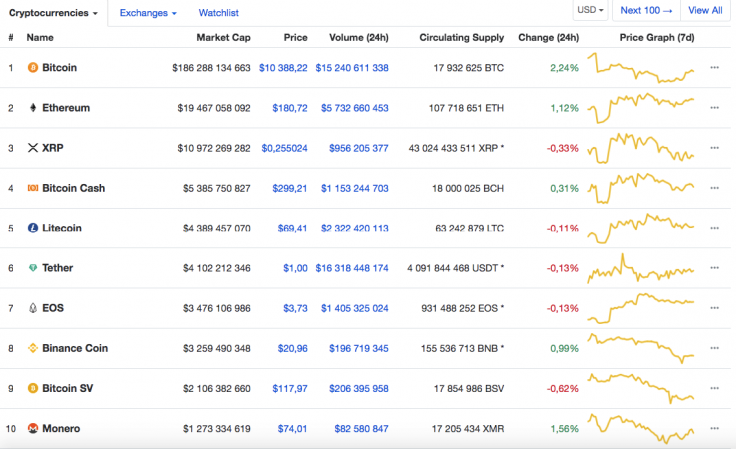Click Ethereum price $180,72

(290, 108)
